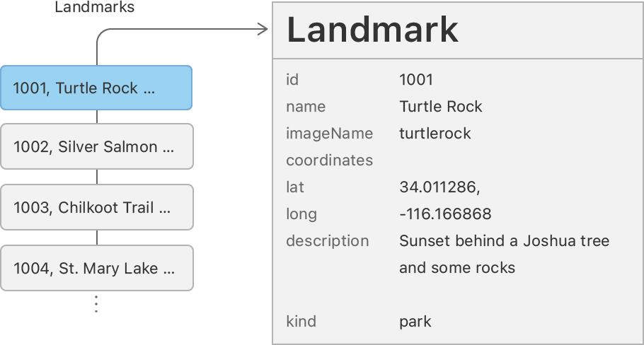Viewport: 644px width, 345px height.
Task: Click the description field label
Action: 327,241
